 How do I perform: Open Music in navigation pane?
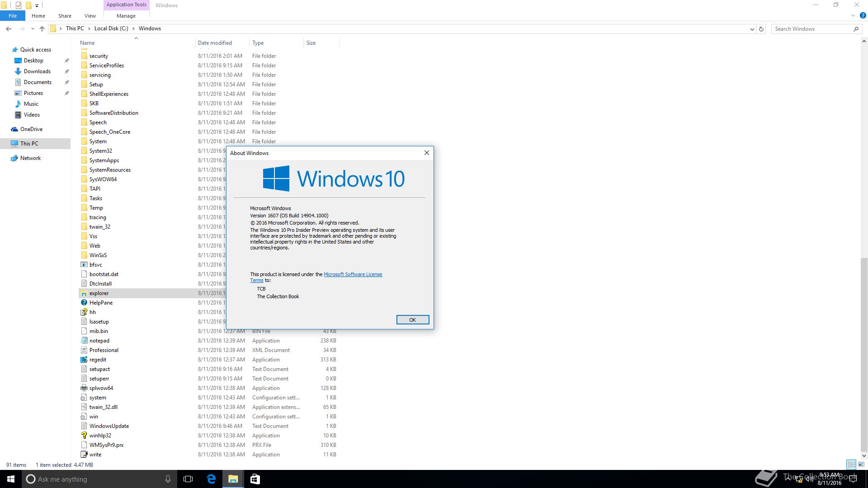pyautogui.click(x=31, y=104)
